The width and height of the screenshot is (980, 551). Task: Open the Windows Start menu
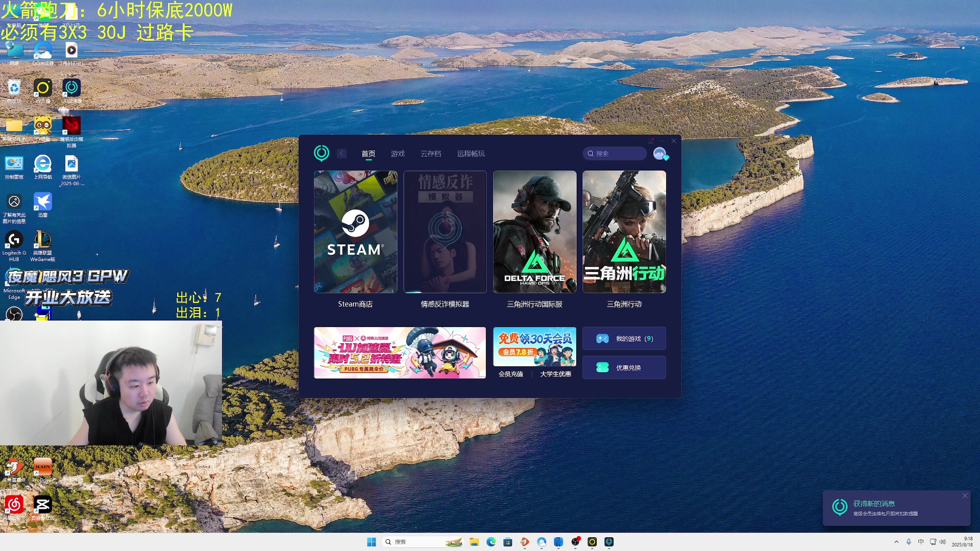click(372, 542)
